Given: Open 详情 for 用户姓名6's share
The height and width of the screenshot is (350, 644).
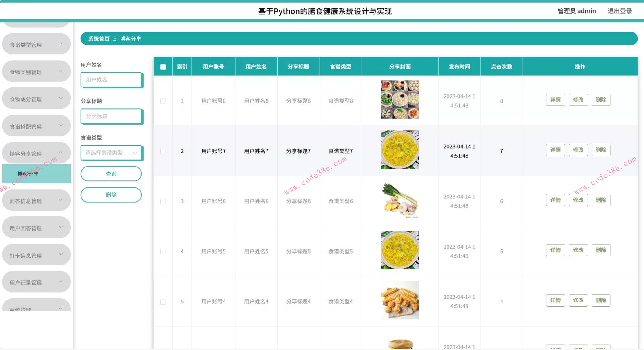Looking at the screenshot, I should (x=555, y=200).
